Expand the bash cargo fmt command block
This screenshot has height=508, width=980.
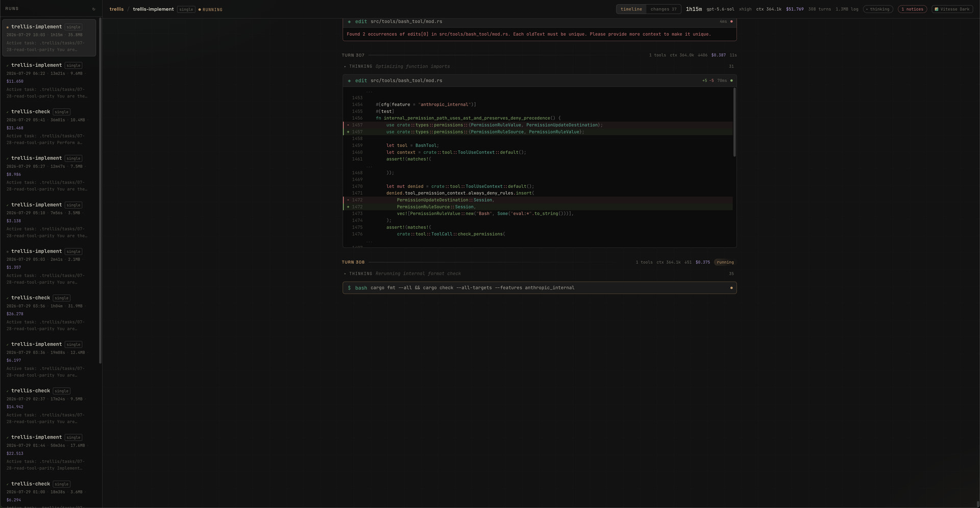pyautogui.click(x=540, y=288)
